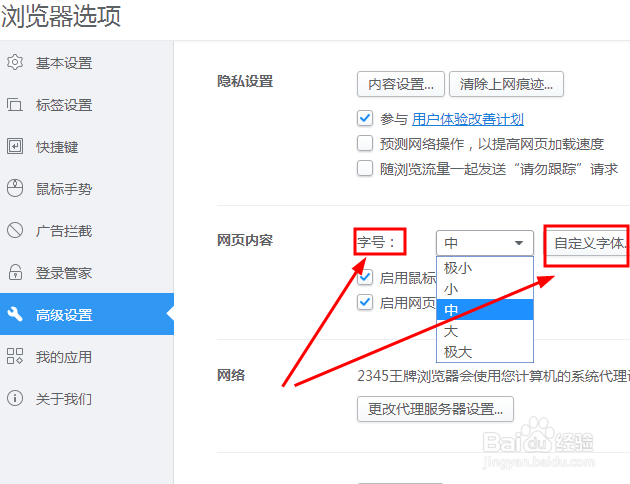This screenshot has width=630, height=484.
Task: Choose 小 font size option
Action: [x=485, y=288]
